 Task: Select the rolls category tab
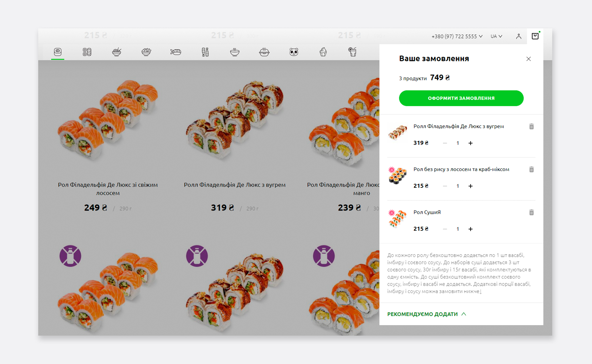pos(58,52)
